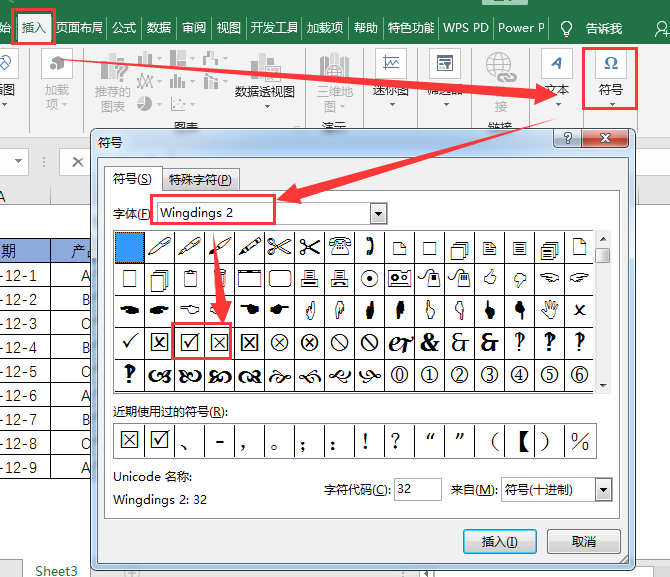Click the Review (审阅) tab

(x=194, y=28)
